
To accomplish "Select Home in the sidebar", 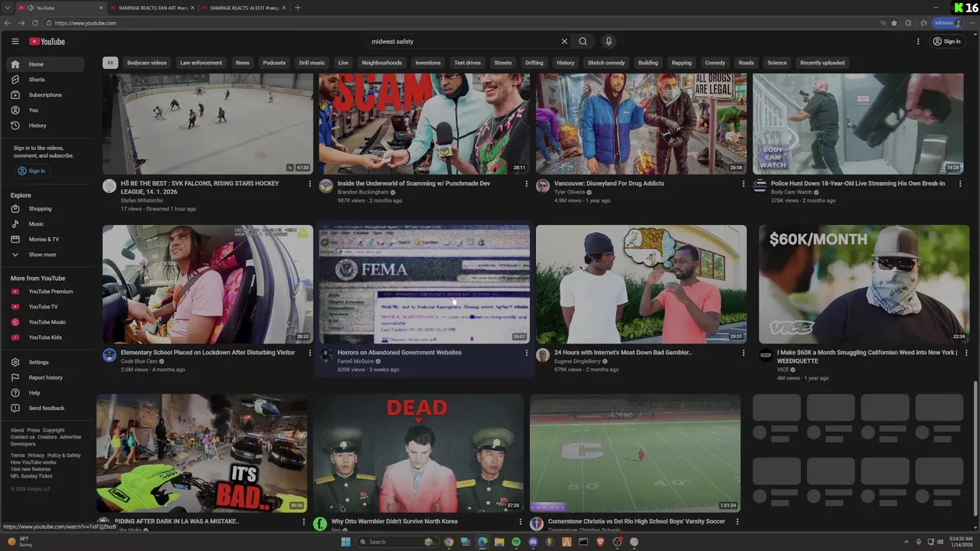I will coord(46,64).
